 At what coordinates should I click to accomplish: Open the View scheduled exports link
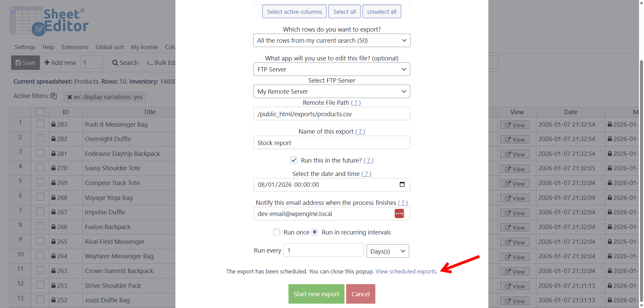click(406, 271)
